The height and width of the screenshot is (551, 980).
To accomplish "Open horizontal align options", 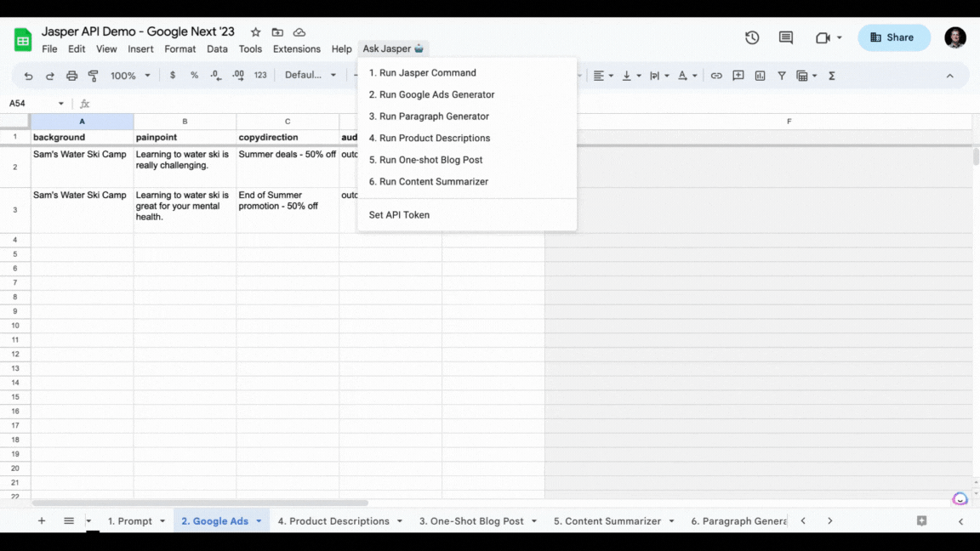I will pyautogui.click(x=602, y=76).
